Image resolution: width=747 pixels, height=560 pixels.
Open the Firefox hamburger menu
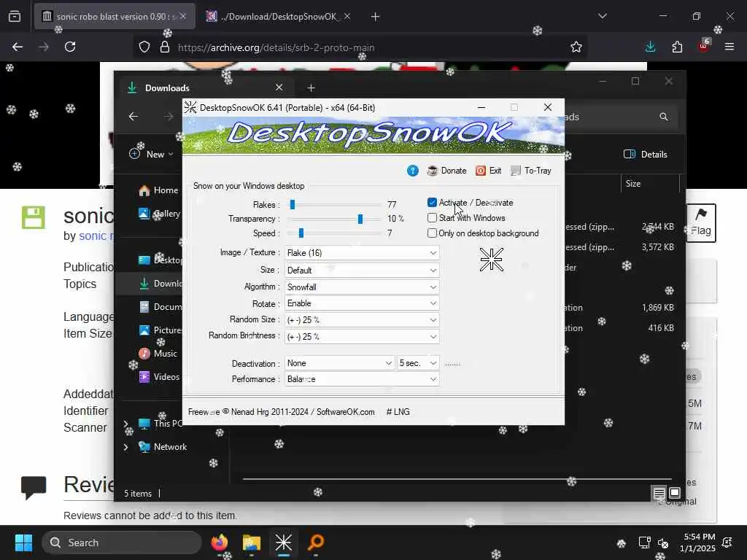tap(729, 47)
